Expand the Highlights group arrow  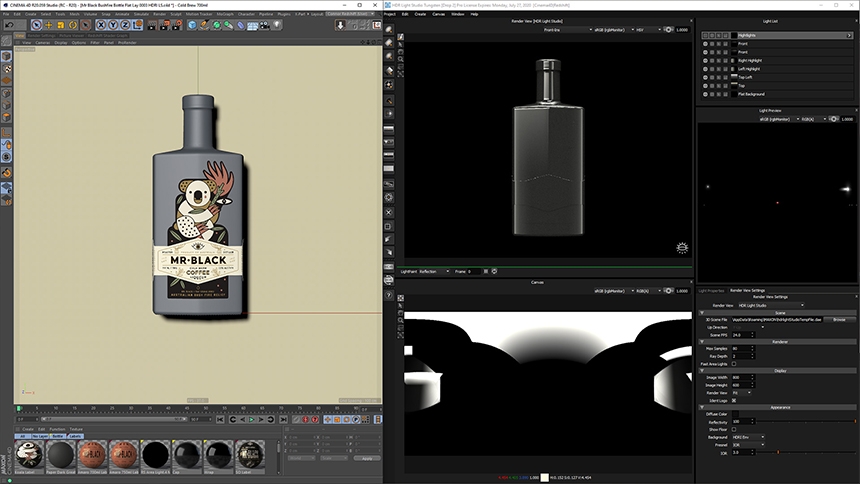[849, 35]
